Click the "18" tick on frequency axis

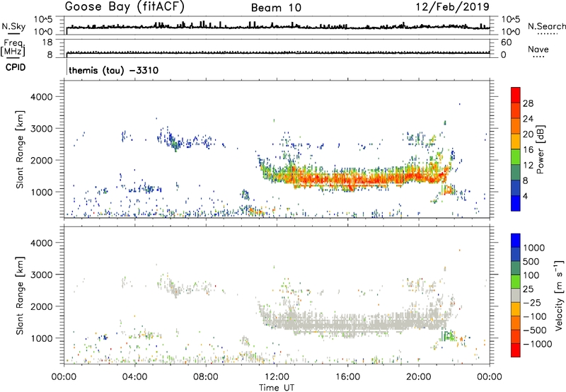point(47,42)
